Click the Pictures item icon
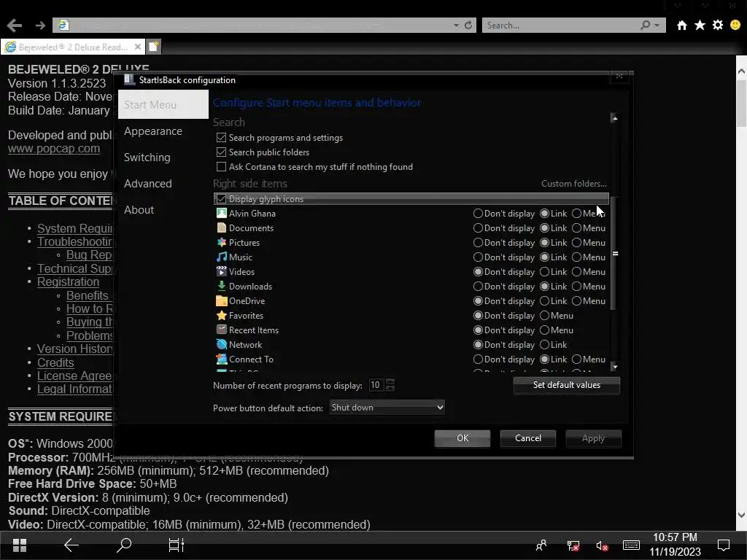The width and height of the screenshot is (747, 560). [x=222, y=242]
